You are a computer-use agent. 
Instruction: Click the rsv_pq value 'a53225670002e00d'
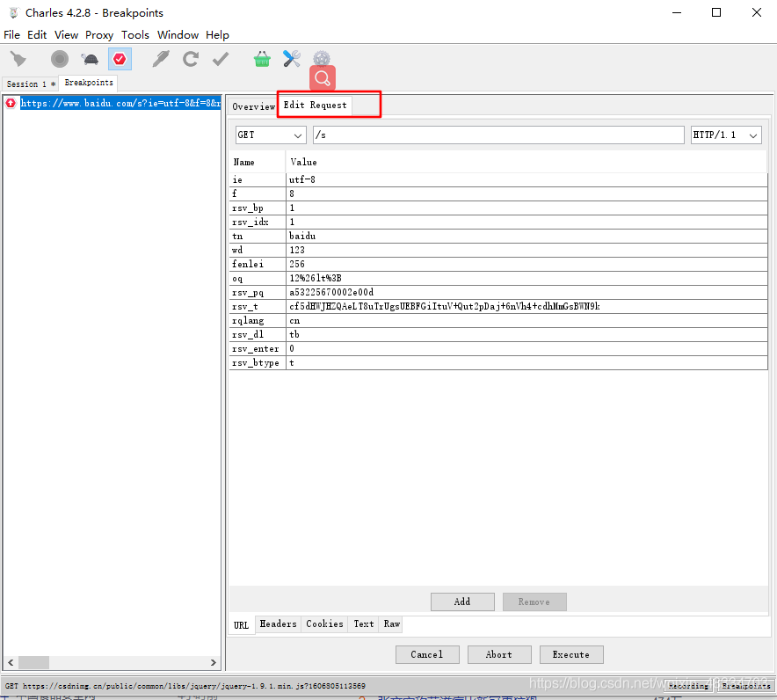coord(526,293)
